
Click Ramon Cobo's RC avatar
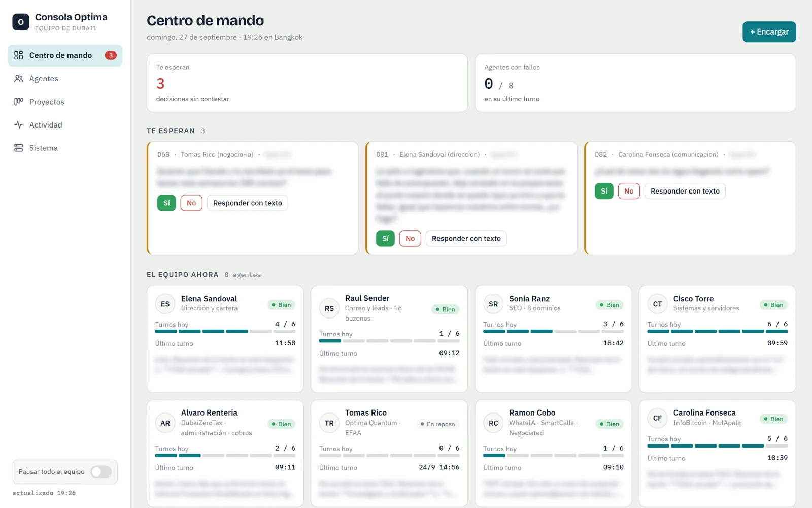(493, 423)
